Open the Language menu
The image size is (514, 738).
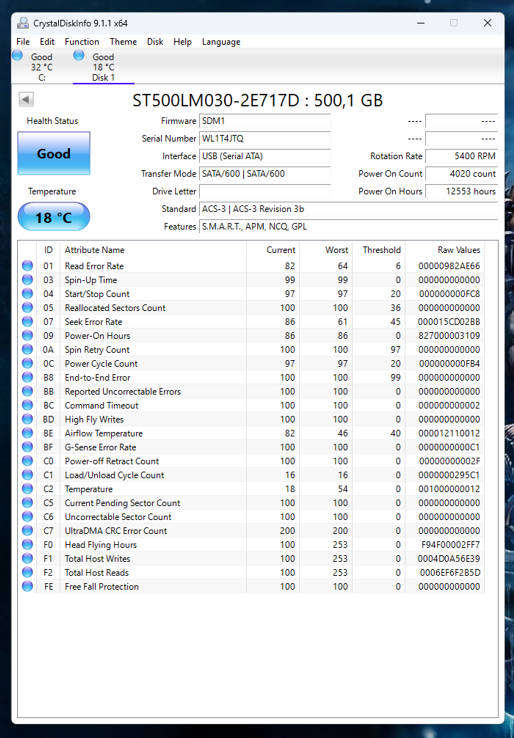(221, 41)
